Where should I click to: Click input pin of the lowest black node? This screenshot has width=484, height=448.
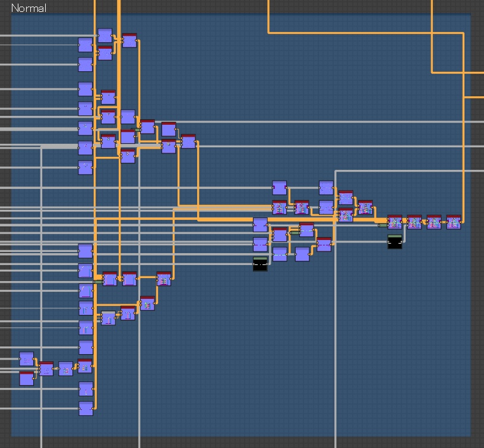253,264
